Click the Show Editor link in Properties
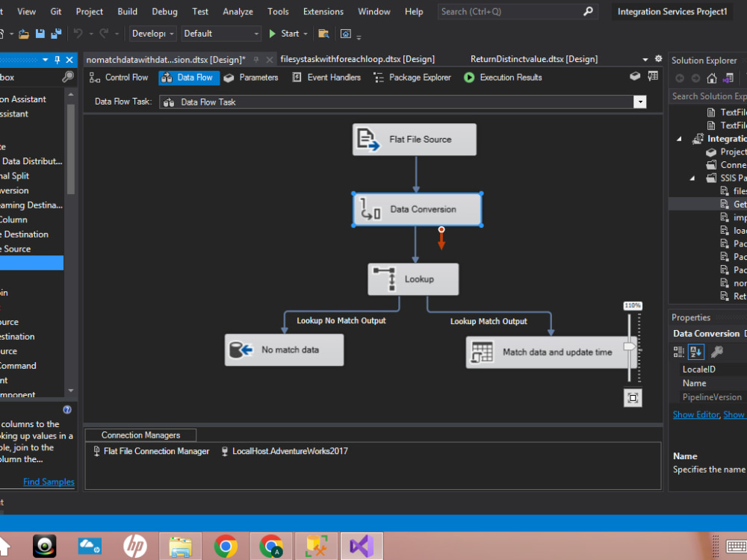747x560 pixels. tap(695, 414)
